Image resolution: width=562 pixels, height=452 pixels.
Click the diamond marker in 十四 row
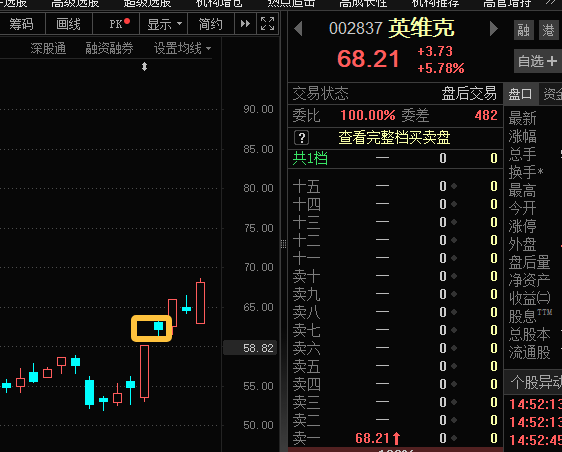click(x=454, y=204)
